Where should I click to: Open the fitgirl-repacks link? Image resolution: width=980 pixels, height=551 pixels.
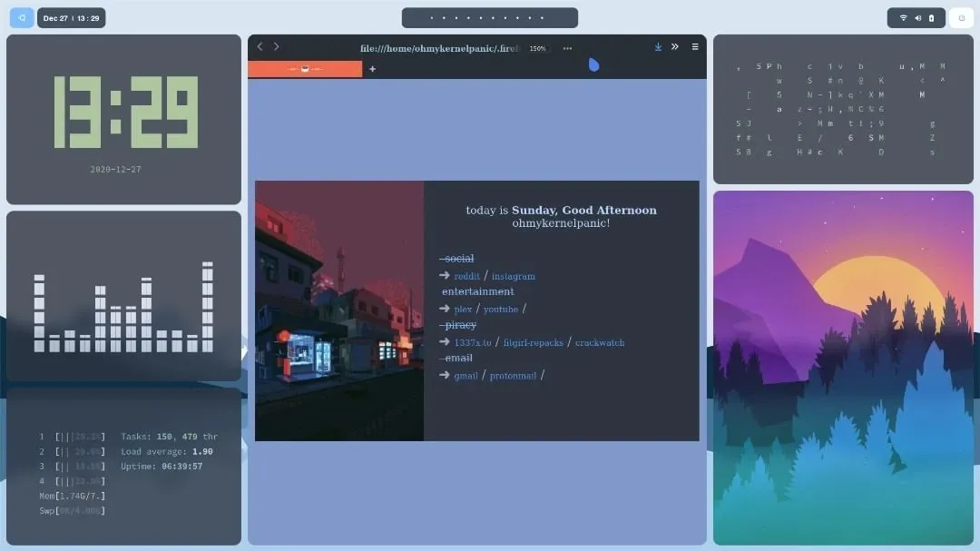[x=534, y=343]
